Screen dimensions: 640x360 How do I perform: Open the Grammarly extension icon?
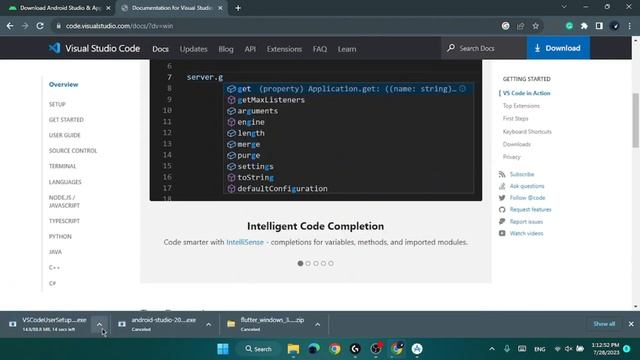coord(569,26)
